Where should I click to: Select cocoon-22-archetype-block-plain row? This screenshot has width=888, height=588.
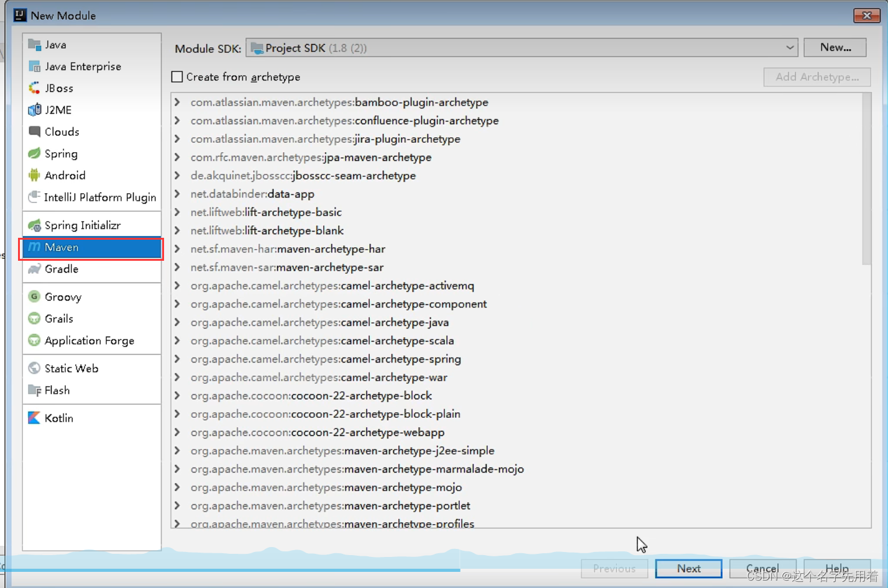click(x=517, y=414)
